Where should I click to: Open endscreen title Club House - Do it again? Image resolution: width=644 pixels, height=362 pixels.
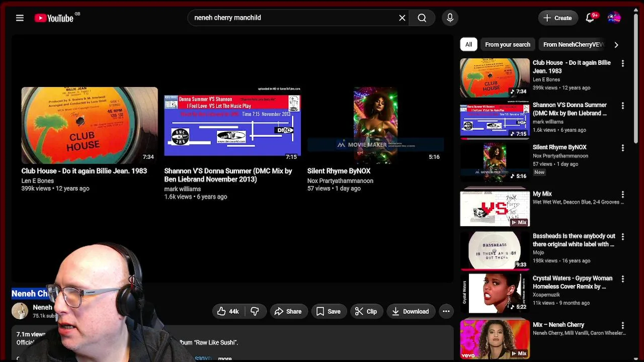pos(84,171)
